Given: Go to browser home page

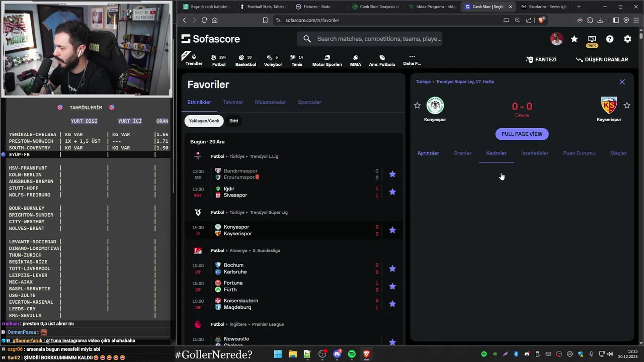Looking at the screenshot, I should (x=215, y=20).
